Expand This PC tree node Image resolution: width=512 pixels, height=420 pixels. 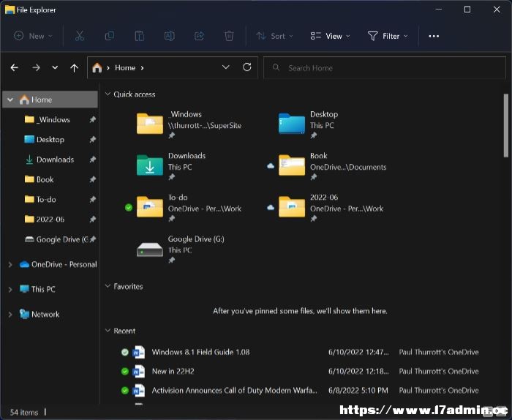(x=10, y=289)
